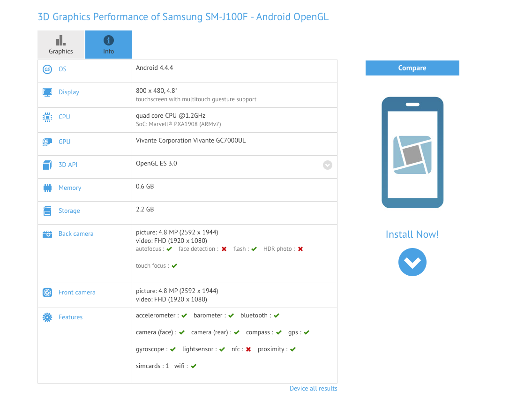The height and width of the screenshot is (399, 532).
Task: Click the bluetooth green checkmark
Action: point(277,316)
